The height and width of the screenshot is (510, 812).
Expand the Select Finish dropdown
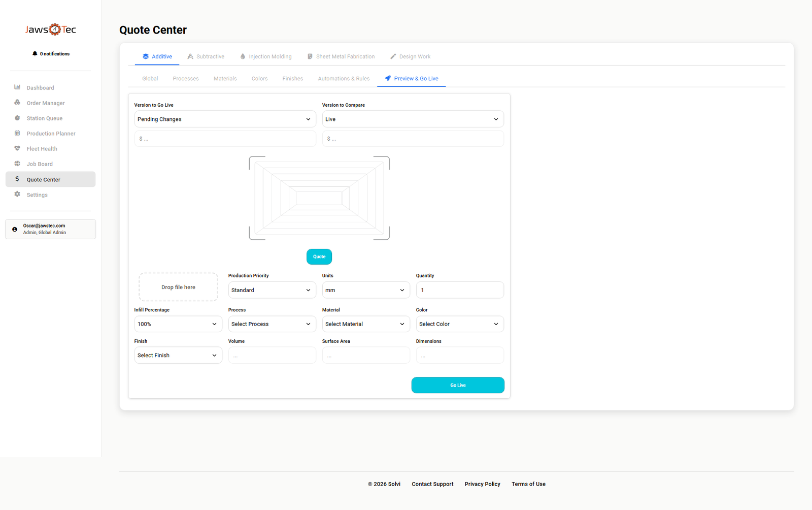click(x=178, y=355)
